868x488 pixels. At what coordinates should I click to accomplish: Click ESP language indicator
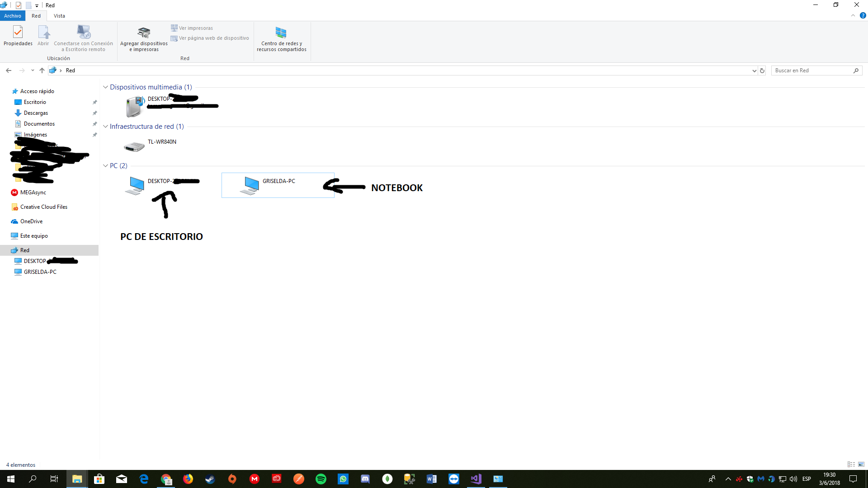(x=807, y=479)
